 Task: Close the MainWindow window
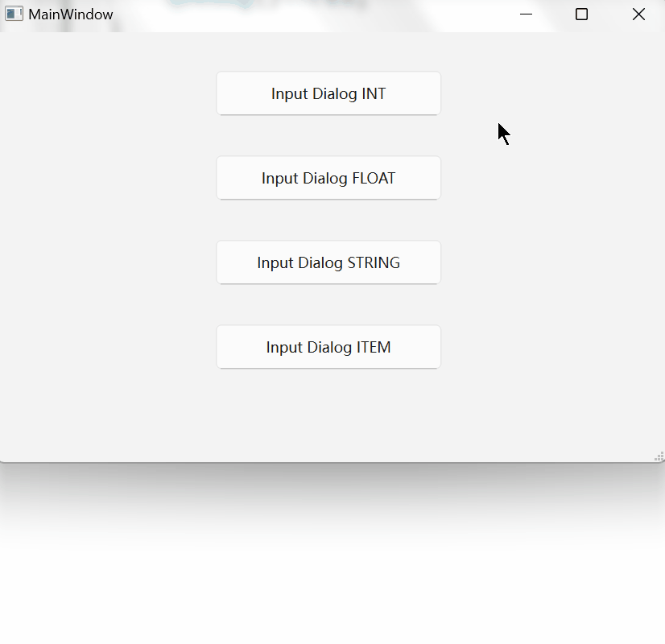point(638,14)
